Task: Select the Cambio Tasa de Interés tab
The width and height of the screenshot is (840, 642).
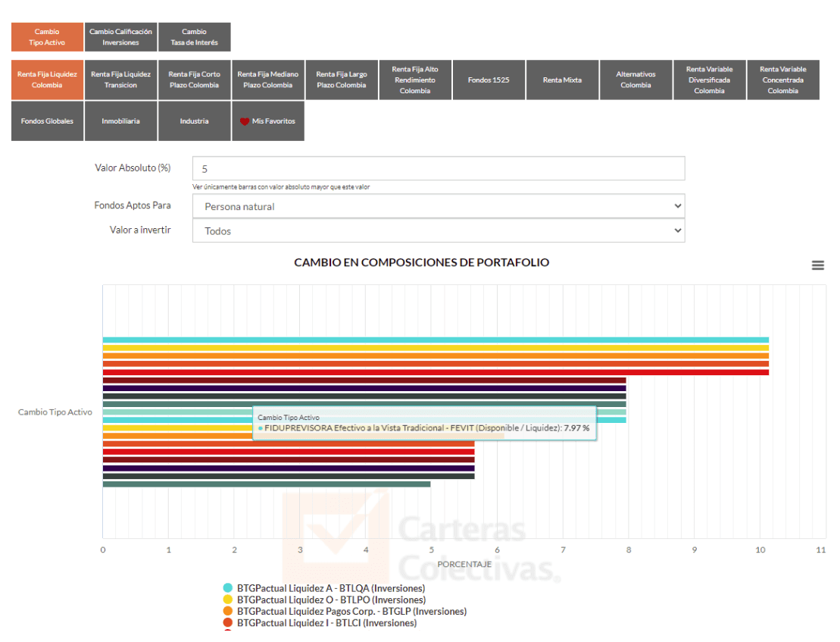Action: click(x=195, y=37)
